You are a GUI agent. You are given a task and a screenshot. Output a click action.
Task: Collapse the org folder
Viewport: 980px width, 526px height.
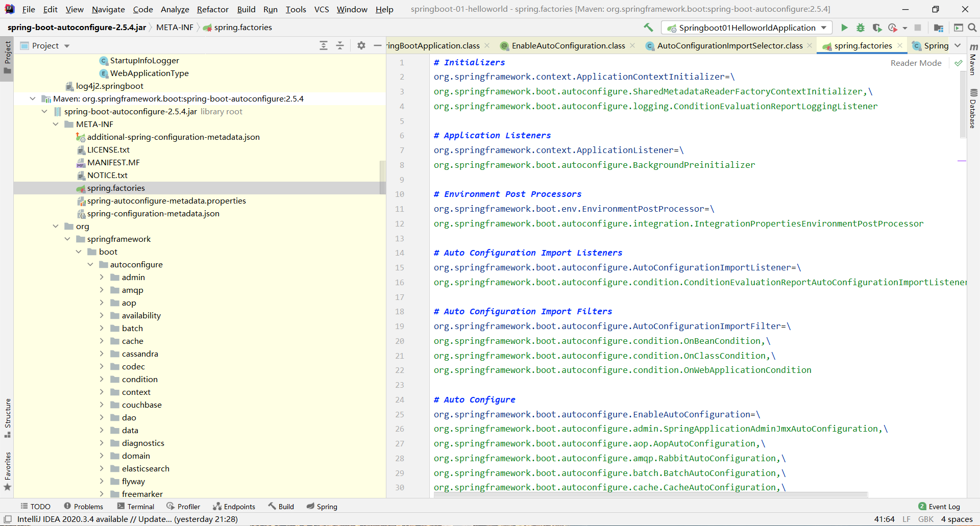[56, 226]
